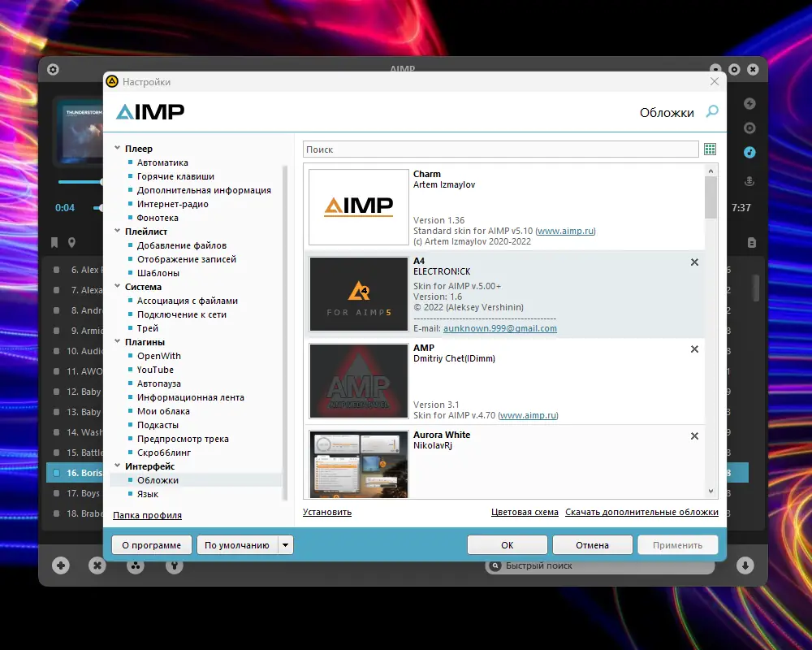Open the main menu gear icon in AIMP player
Image resolution: width=812 pixels, height=650 pixels.
pos(53,69)
